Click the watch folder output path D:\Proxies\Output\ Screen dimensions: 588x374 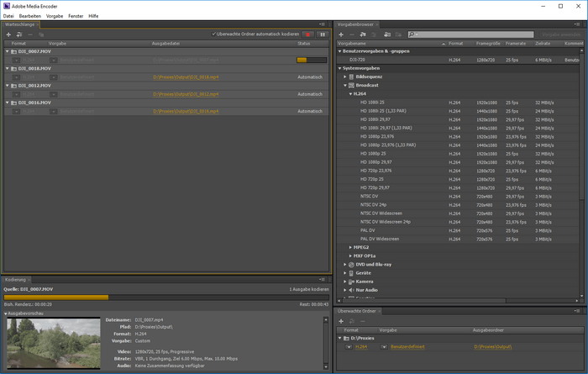[493, 347]
